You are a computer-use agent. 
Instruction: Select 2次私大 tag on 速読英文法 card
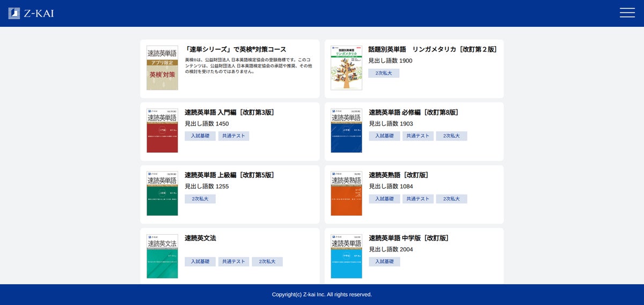click(x=267, y=262)
